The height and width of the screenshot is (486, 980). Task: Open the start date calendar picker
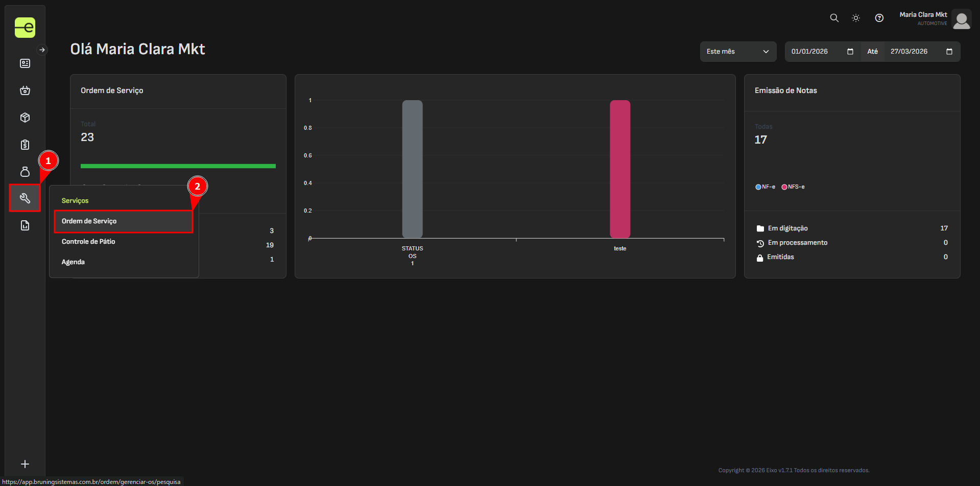[850, 52]
